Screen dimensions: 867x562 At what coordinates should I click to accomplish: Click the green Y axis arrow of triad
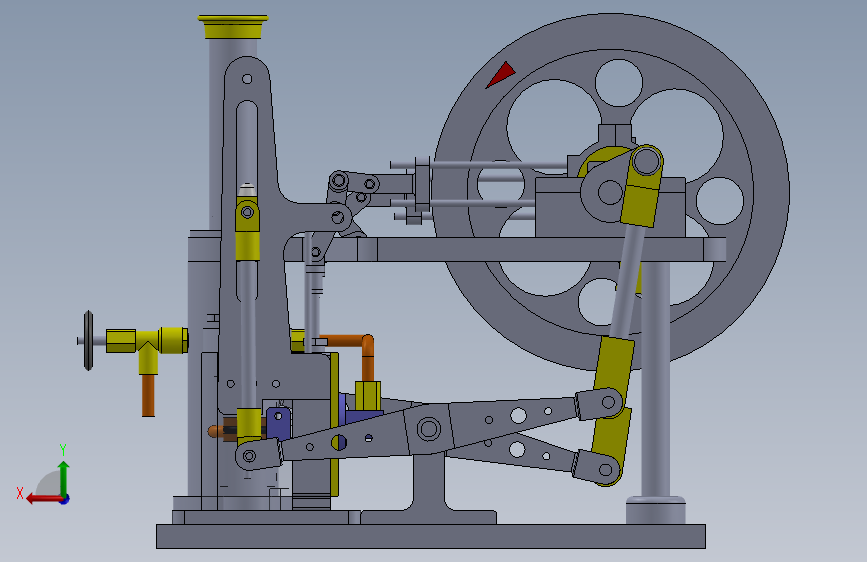[x=64, y=477]
